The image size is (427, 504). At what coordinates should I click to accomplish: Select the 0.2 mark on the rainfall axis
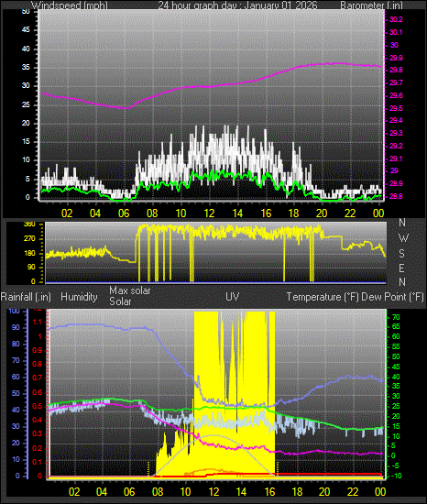38,448
